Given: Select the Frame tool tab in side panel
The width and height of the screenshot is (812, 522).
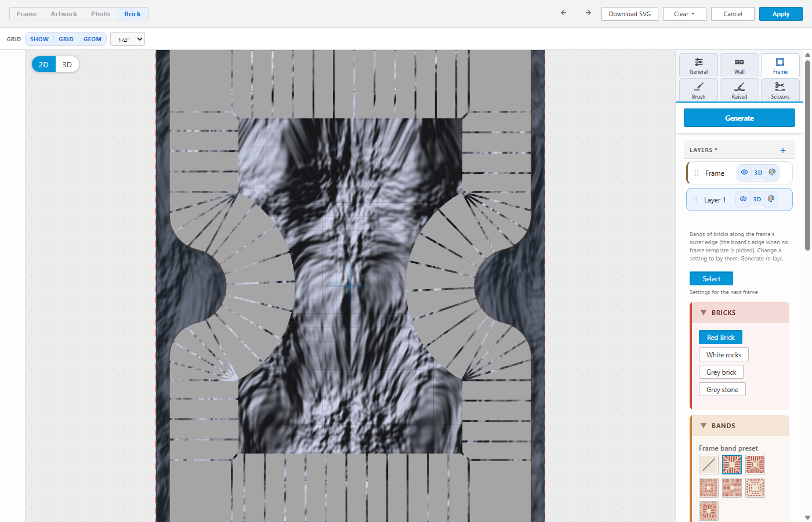Looking at the screenshot, I should point(780,66).
